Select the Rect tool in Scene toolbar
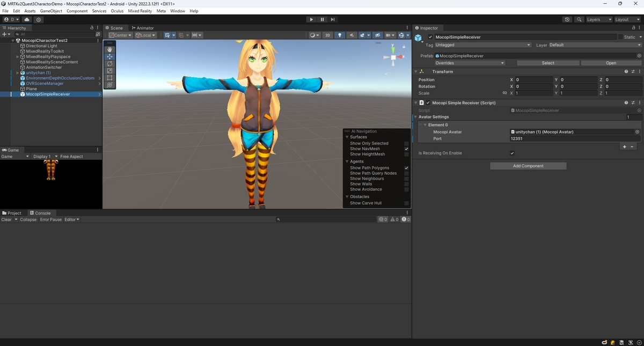 (110, 78)
